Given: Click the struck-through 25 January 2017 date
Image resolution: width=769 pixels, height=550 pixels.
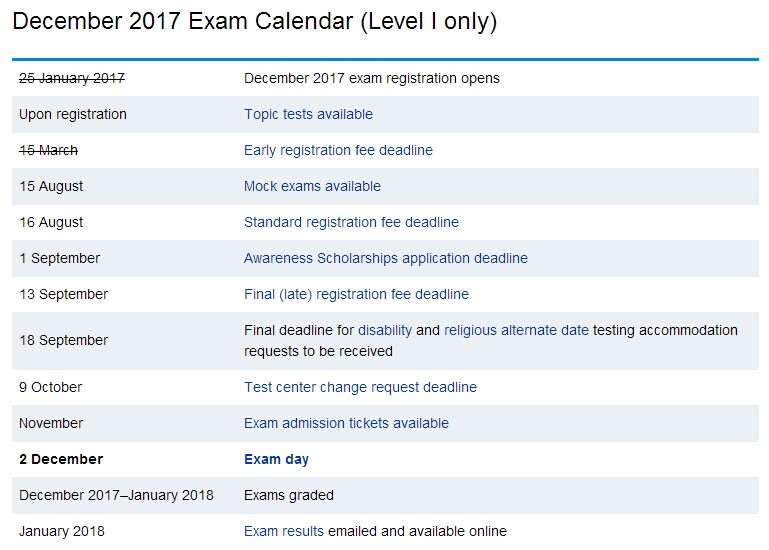Looking at the screenshot, I should point(72,78).
